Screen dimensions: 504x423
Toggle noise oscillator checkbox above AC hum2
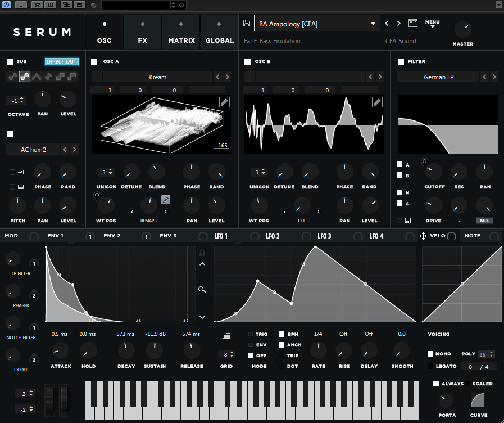[10, 134]
